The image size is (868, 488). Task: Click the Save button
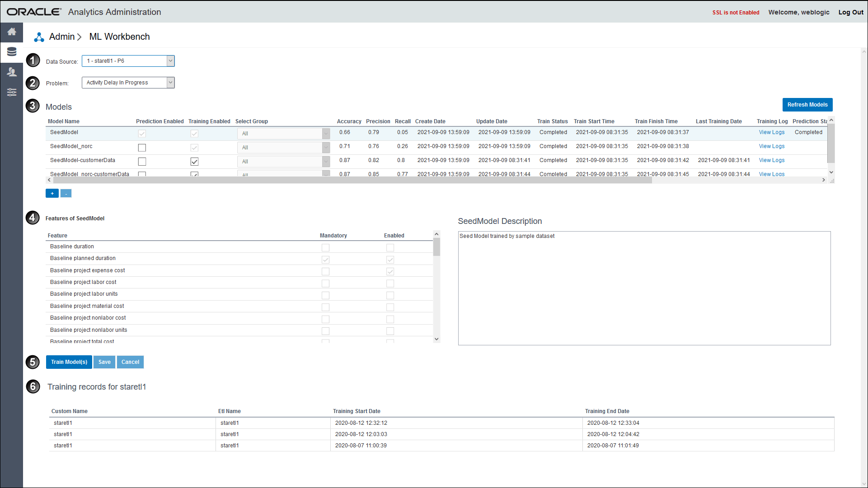[104, 362]
